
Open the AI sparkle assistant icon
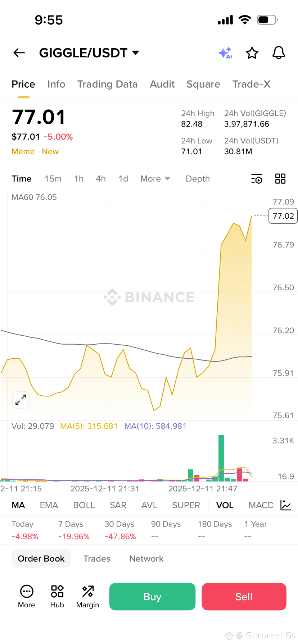tap(225, 53)
